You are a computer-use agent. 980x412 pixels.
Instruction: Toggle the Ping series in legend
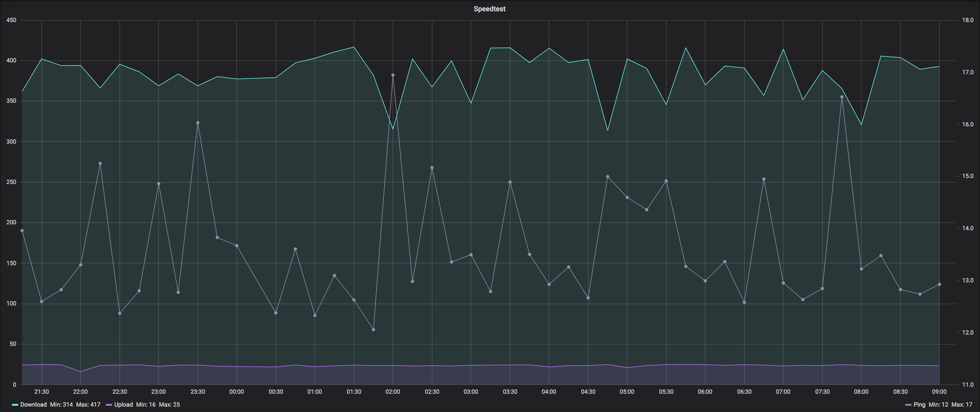[919, 404]
